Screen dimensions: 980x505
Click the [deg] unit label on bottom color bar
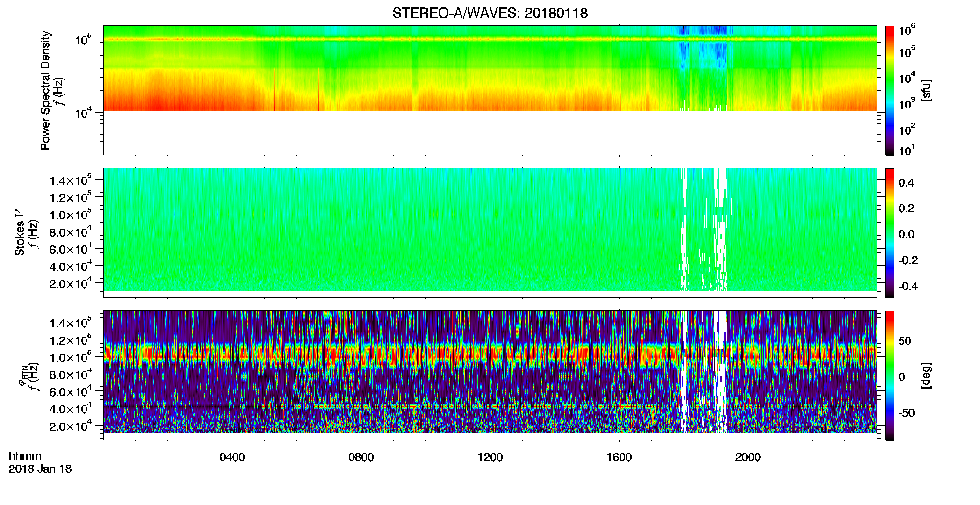point(926,375)
